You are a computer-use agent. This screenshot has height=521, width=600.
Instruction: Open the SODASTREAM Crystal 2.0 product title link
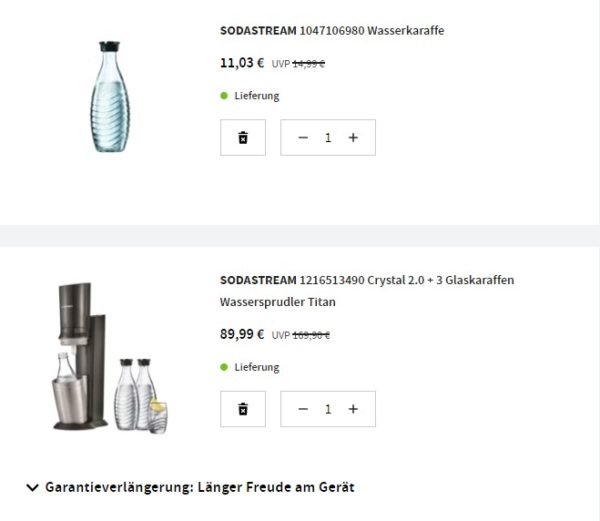pos(366,280)
